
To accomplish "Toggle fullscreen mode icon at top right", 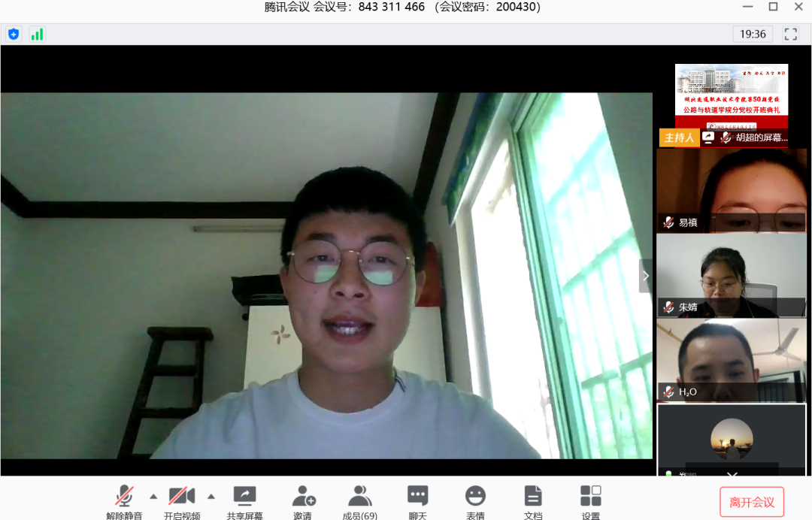I will [x=790, y=34].
